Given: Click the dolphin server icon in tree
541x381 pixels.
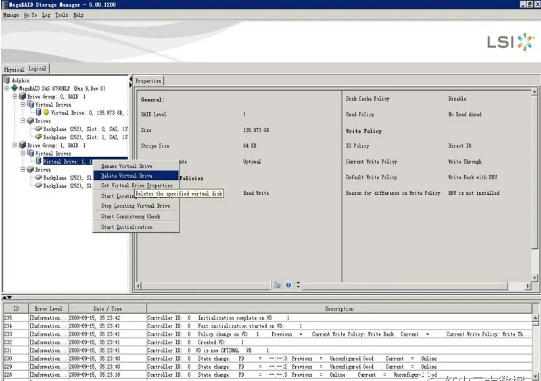Looking at the screenshot, I should (x=7, y=80).
